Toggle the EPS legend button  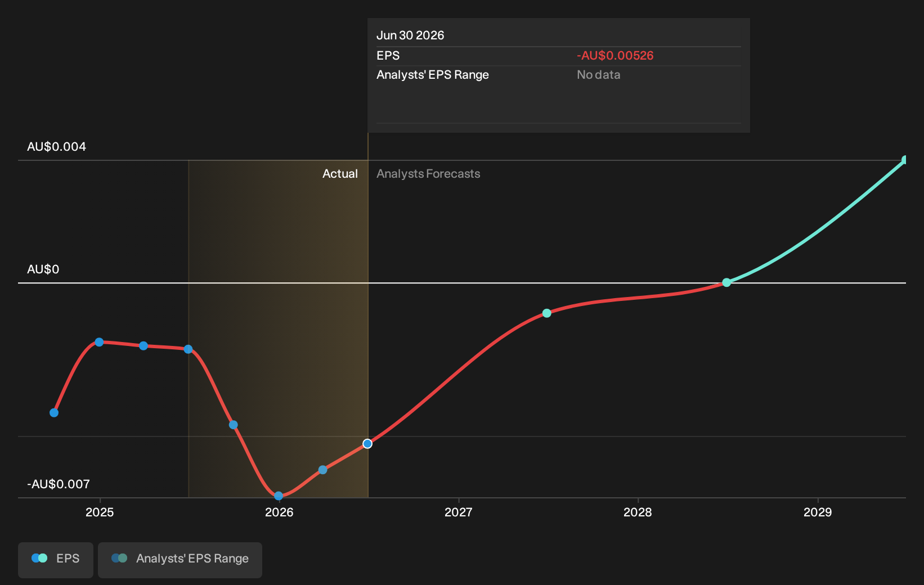[x=56, y=560]
